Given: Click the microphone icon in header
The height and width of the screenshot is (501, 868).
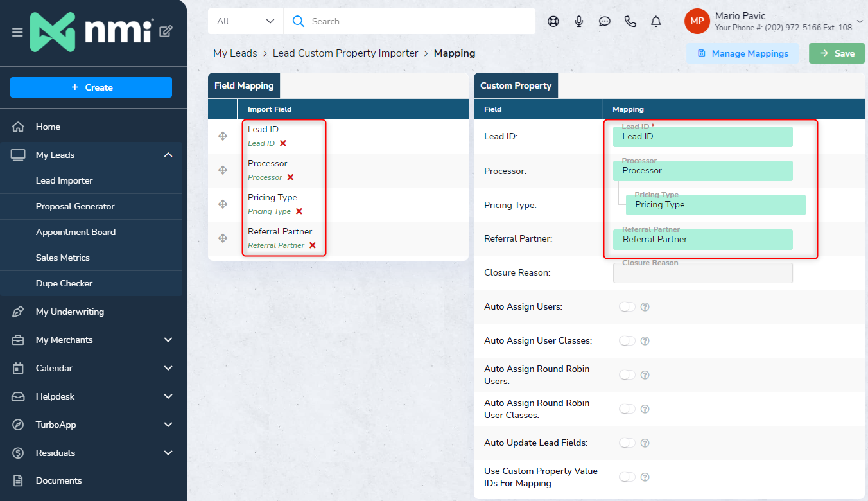Looking at the screenshot, I should (579, 21).
